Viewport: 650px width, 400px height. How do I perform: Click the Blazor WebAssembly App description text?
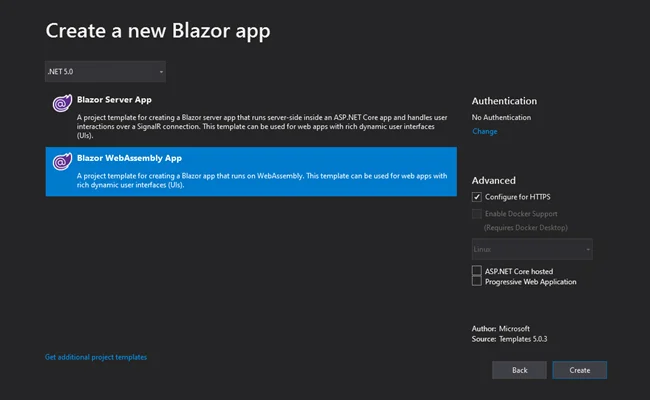[x=262, y=180]
